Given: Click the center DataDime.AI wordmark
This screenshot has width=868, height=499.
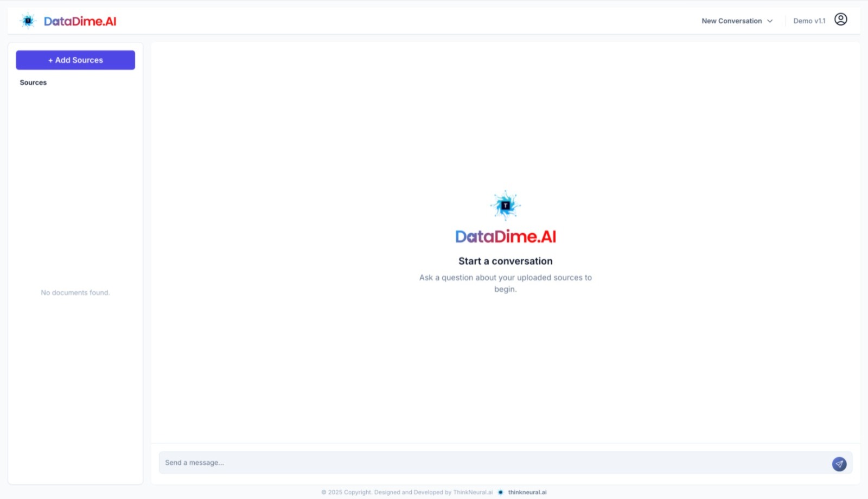Looking at the screenshot, I should (505, 236).
